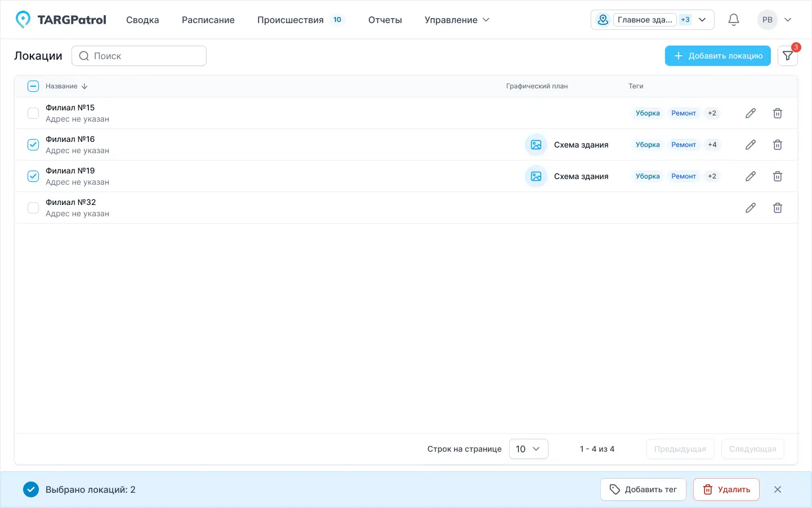Click the Филиал №16 name
This screenshot has width=812, height=508.
click(70, 139)
